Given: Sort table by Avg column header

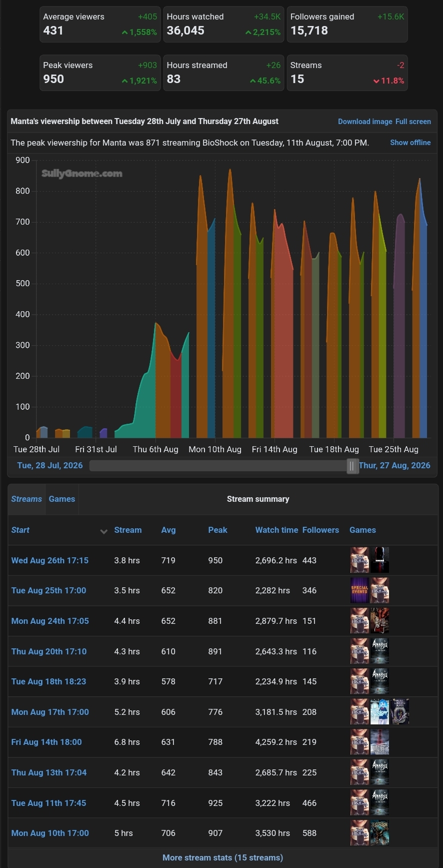Looking at the screenshot, I should point(168,530).
